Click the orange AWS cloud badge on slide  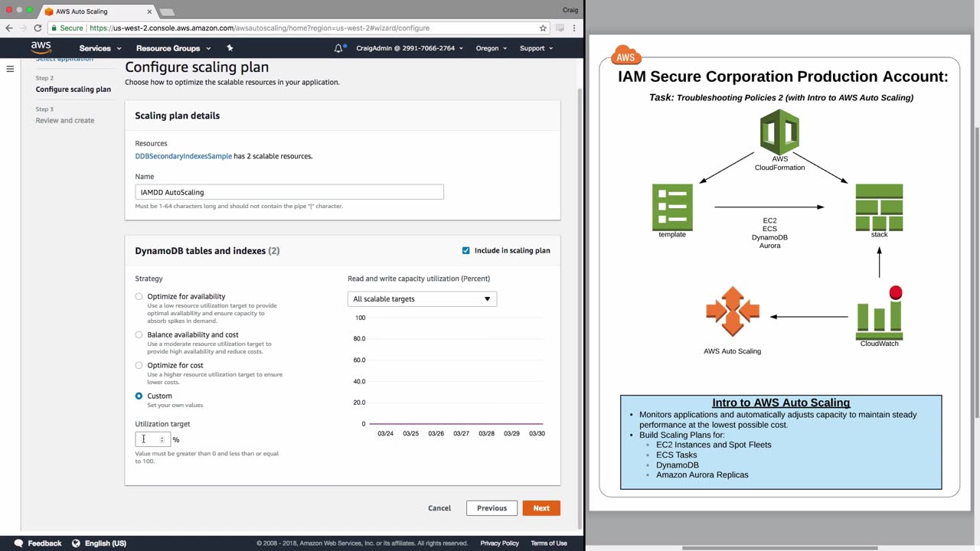point(626,57)
